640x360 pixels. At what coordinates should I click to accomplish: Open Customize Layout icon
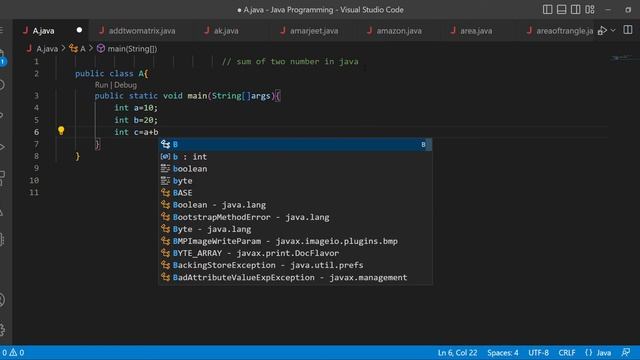(590, 9)
